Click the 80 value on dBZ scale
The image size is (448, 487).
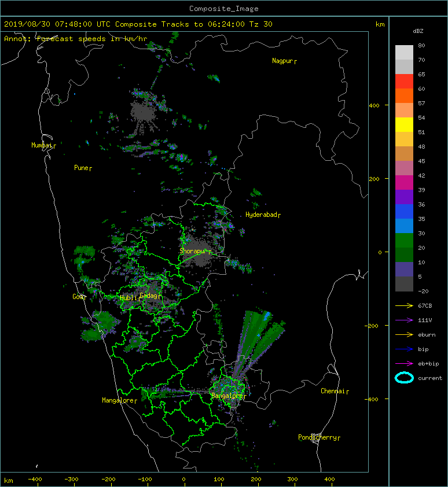tap(421, 45)
